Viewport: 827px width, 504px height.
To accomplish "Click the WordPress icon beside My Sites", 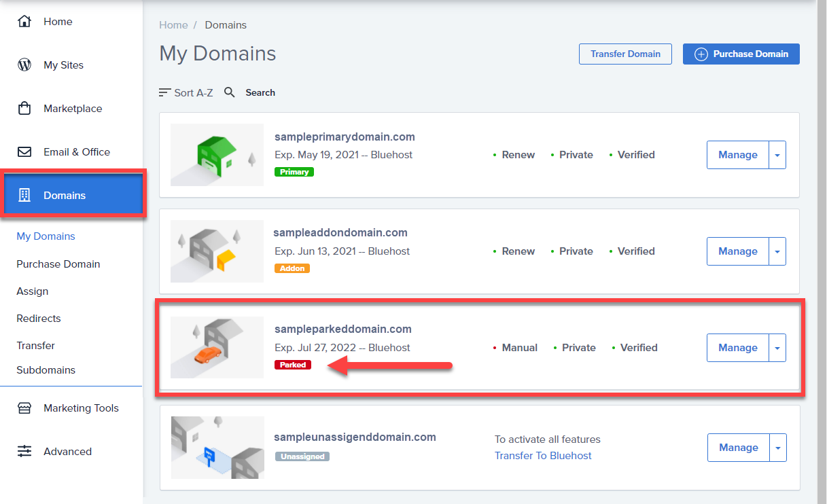I will (24, 65).
